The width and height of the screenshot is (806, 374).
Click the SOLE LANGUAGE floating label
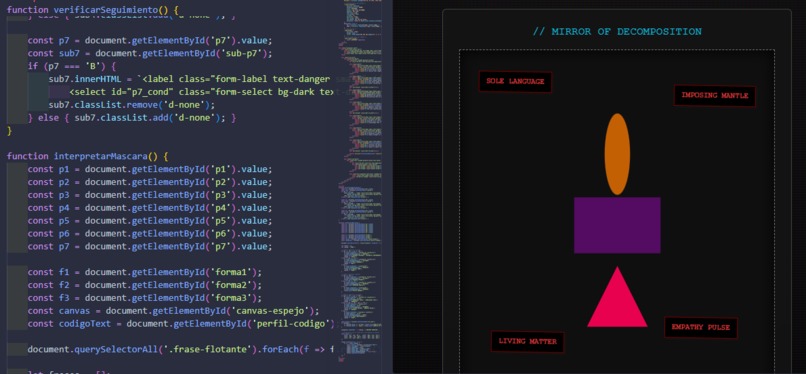pos(515,82)
